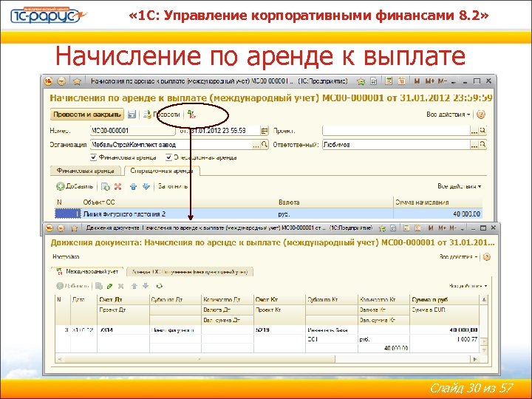This screenshot has height=399, width=532.
Task: Refresh movements with green refresh icon
Action: (159, 286)
